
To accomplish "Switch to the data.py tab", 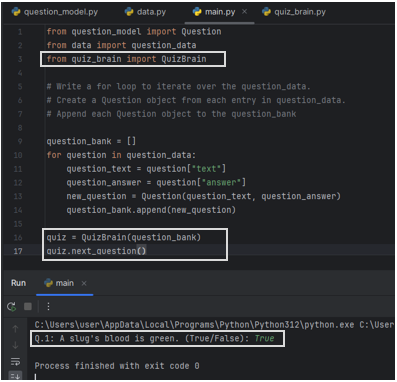I will (x=145, y=12).
